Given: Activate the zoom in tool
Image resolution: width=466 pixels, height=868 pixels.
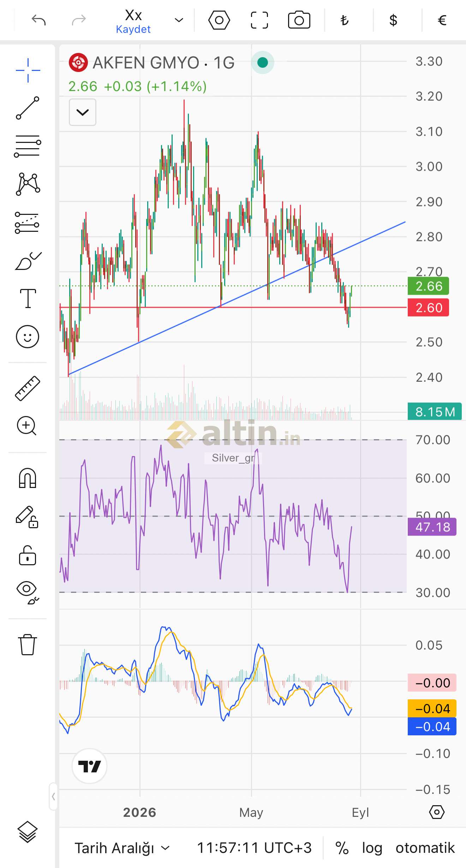Looking at the screenshot, I should pyautogui.click(x=27, y=426).
